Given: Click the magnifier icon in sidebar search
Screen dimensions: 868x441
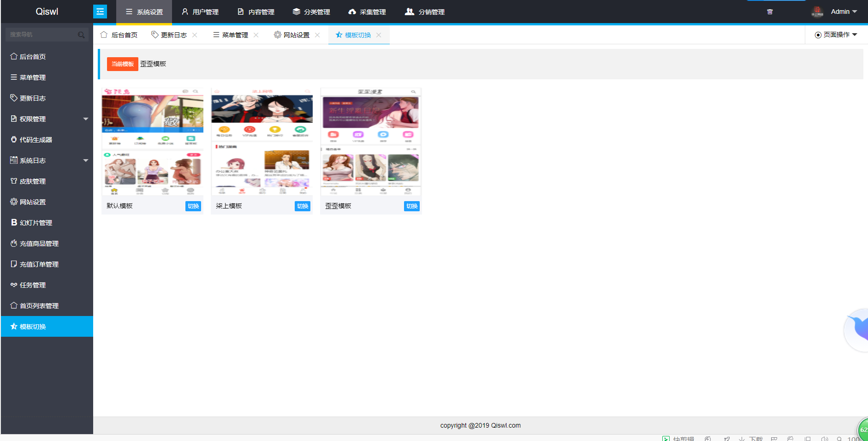Looking at the screenshot, I should tap(82, 34).
